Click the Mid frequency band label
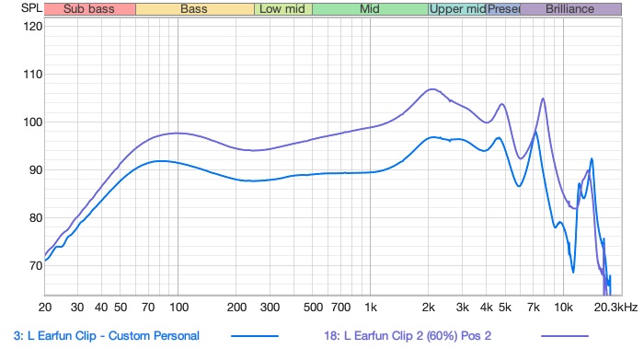The height and width of the screenshot is (349, 644). pyautogui.click(x=370, y=9)
